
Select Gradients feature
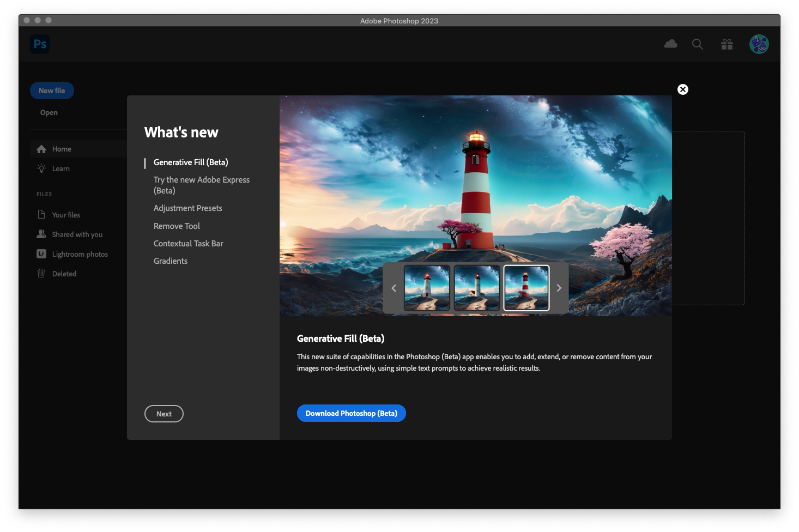[170, 261]
